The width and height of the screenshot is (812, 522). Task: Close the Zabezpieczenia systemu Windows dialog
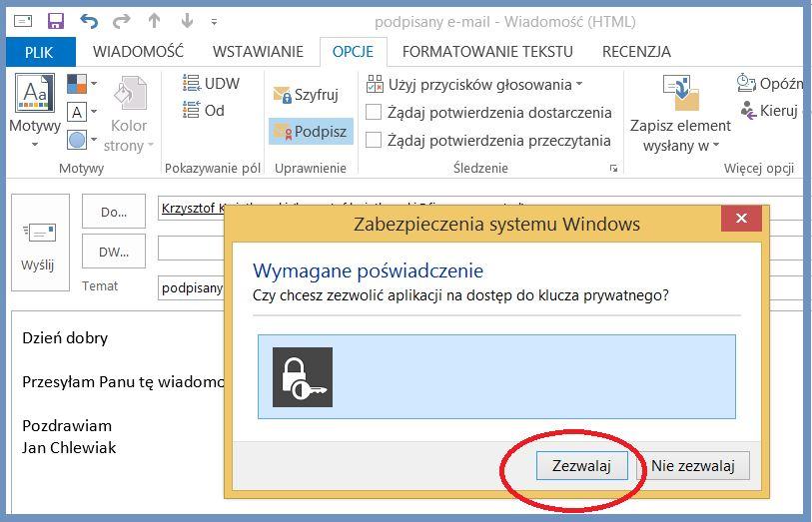741,218
